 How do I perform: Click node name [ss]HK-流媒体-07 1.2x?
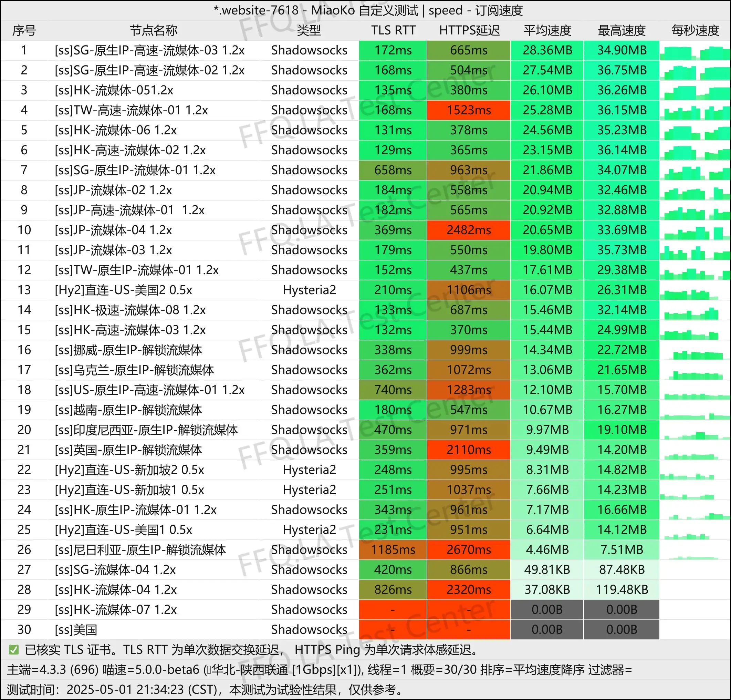(x=116, y=610)
